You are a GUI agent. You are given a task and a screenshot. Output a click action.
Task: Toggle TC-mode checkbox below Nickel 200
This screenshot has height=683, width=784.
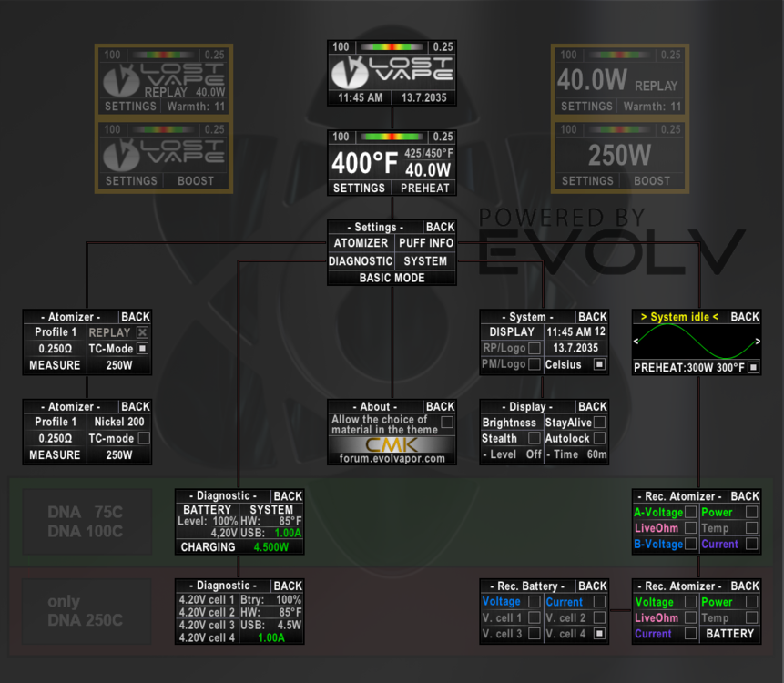tap(144, 438)
